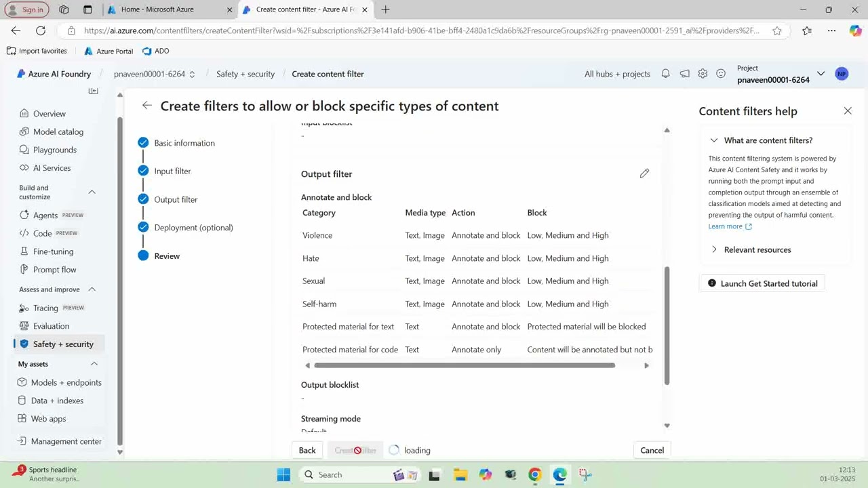
Task: Select the Review step
Action: pyautogui.click(x=167, y=256)
